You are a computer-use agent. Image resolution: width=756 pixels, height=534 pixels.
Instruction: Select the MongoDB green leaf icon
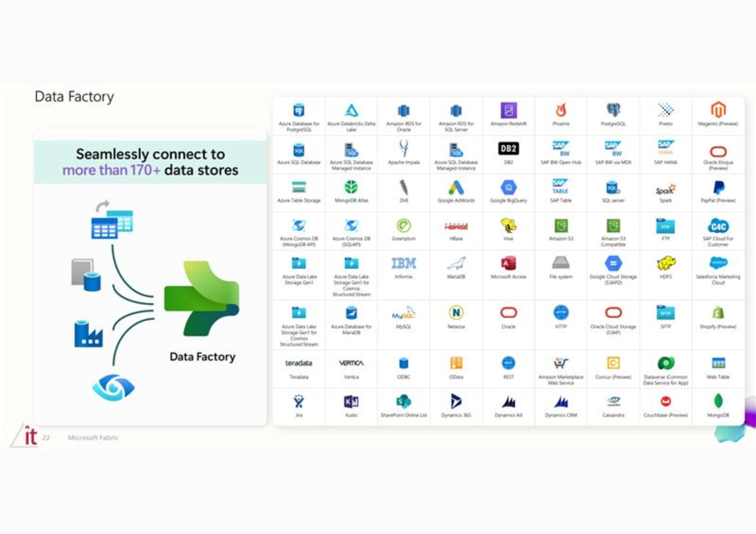pyautogui.click(x=718, y=401)
